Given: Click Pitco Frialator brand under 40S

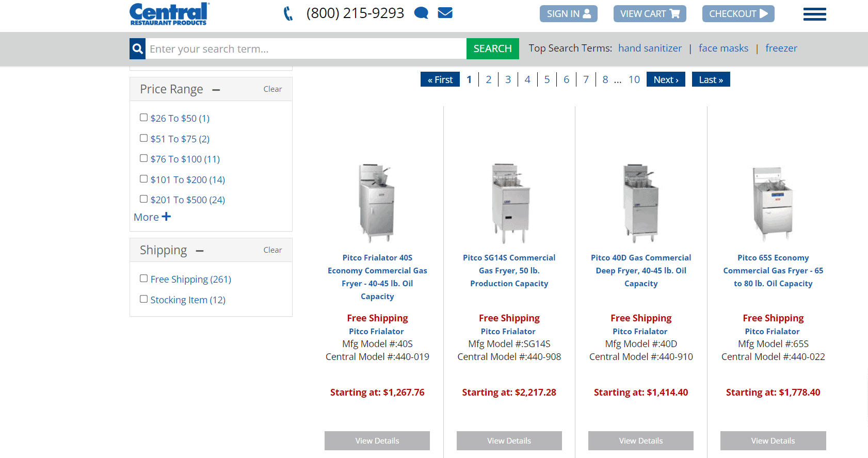Looking at the screenshot, I should point(376,332).
